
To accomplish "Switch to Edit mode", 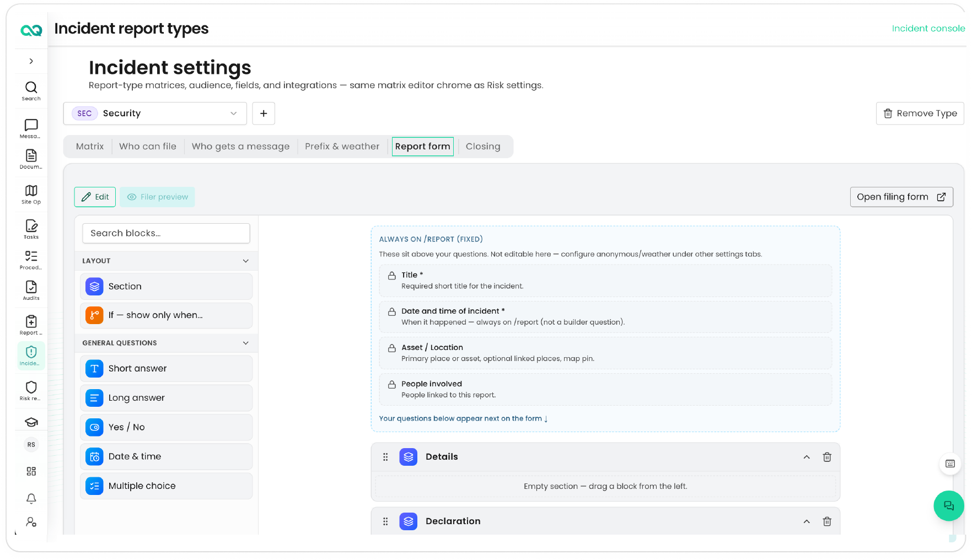I will pos(95,197).
